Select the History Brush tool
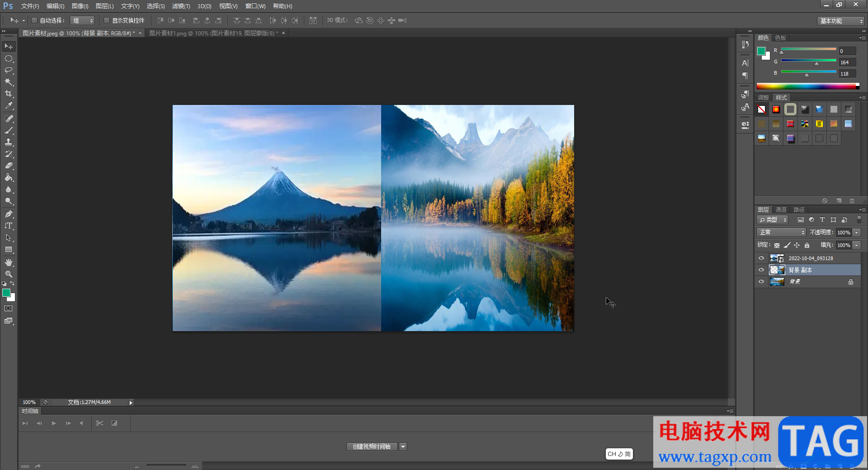The height and width of the screenshot is (470, 868). 9,154
